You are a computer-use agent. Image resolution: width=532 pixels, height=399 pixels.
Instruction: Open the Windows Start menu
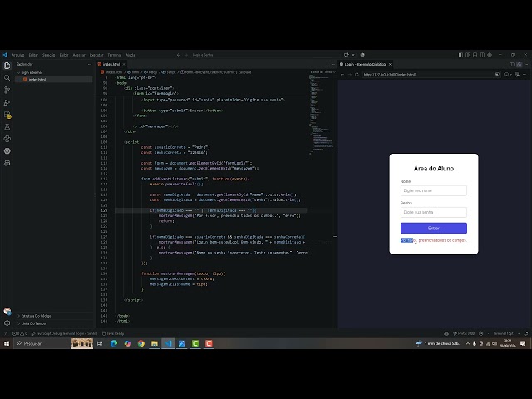(x=7, y=343)
